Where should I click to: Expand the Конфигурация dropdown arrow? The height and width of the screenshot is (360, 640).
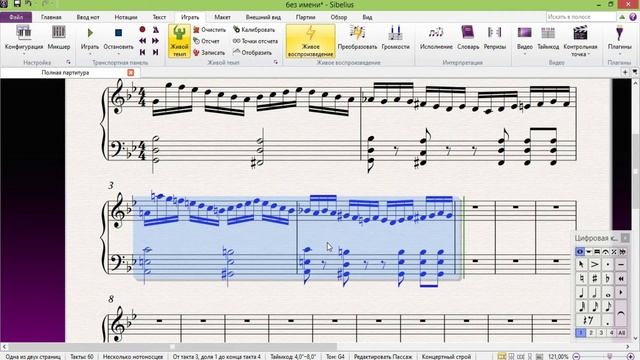(x=24, y=54)
